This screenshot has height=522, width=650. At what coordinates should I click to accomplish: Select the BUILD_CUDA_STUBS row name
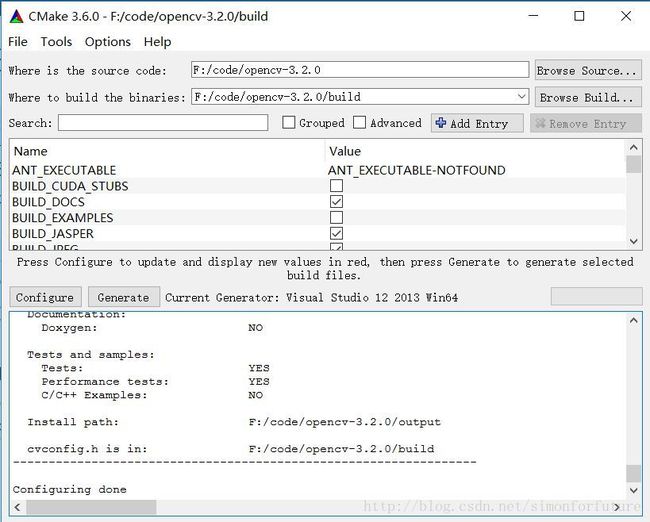[x=70, y=186]
